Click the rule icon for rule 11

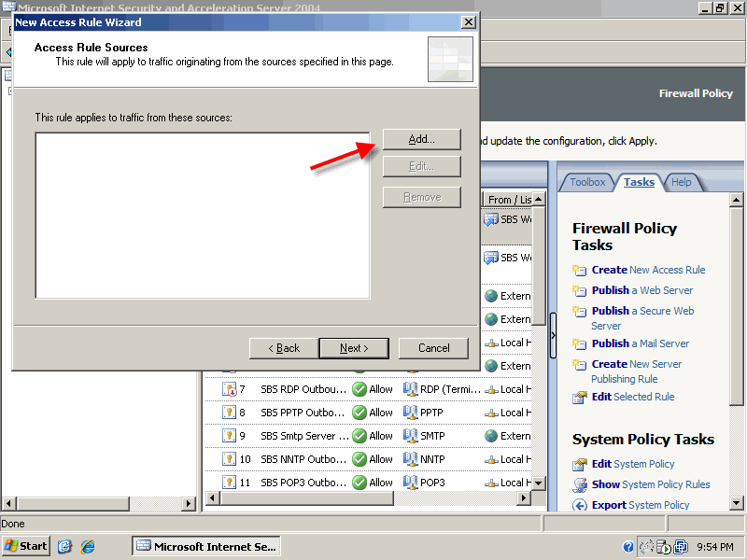(229, 483)
